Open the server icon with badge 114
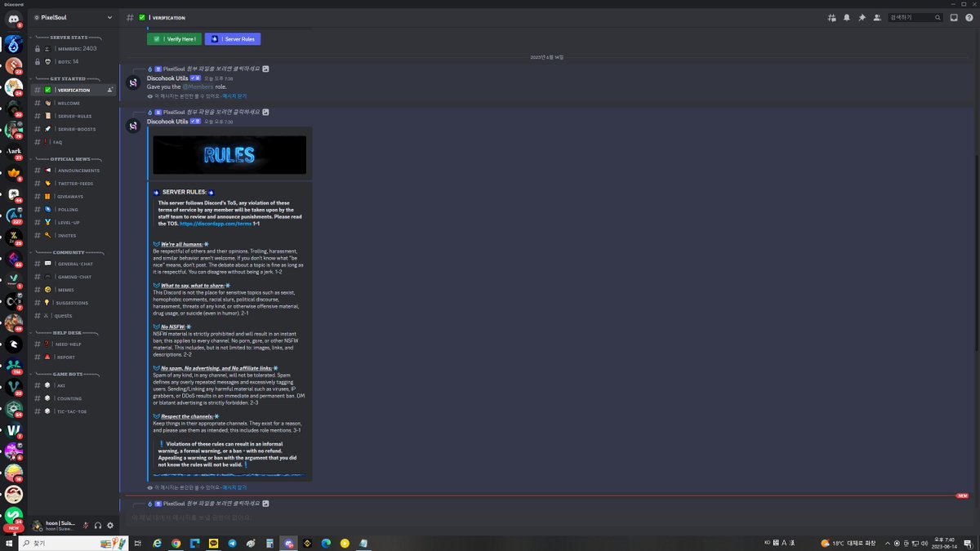 14,366
